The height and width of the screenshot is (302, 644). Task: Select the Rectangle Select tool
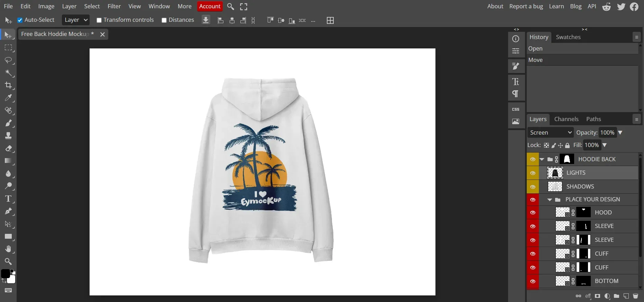coord(8,47)
